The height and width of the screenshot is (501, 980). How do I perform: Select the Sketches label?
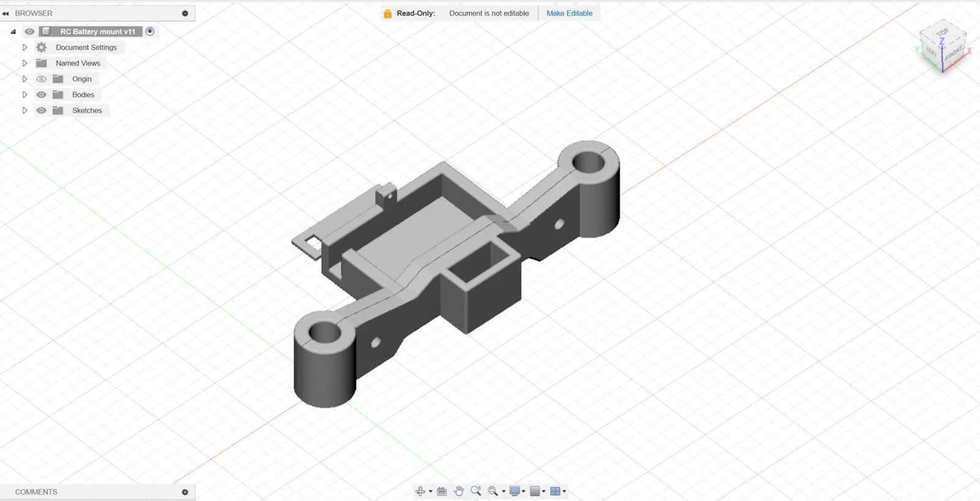tap(87, 111)
